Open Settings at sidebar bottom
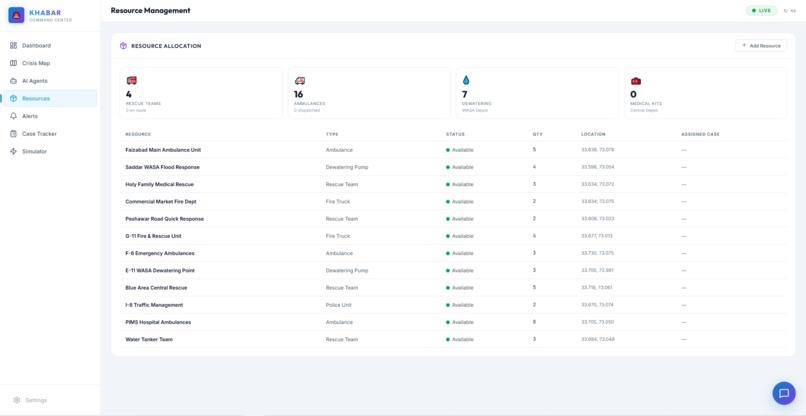The image size is (806, 416). coord(50,400)
